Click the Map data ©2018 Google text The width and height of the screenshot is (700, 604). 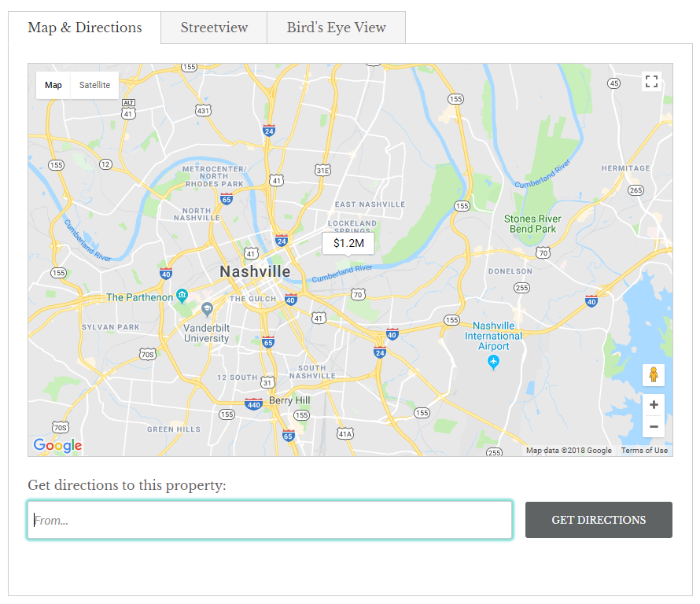pos(569,451)
